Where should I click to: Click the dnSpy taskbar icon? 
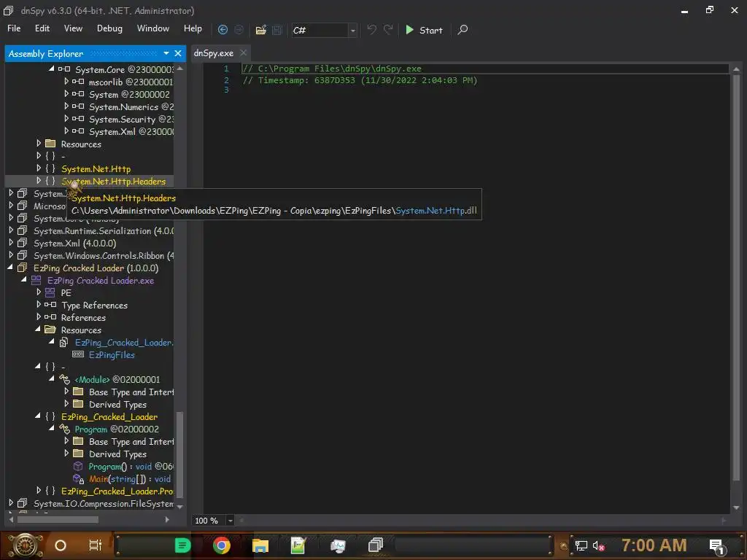tap(376, 545)
